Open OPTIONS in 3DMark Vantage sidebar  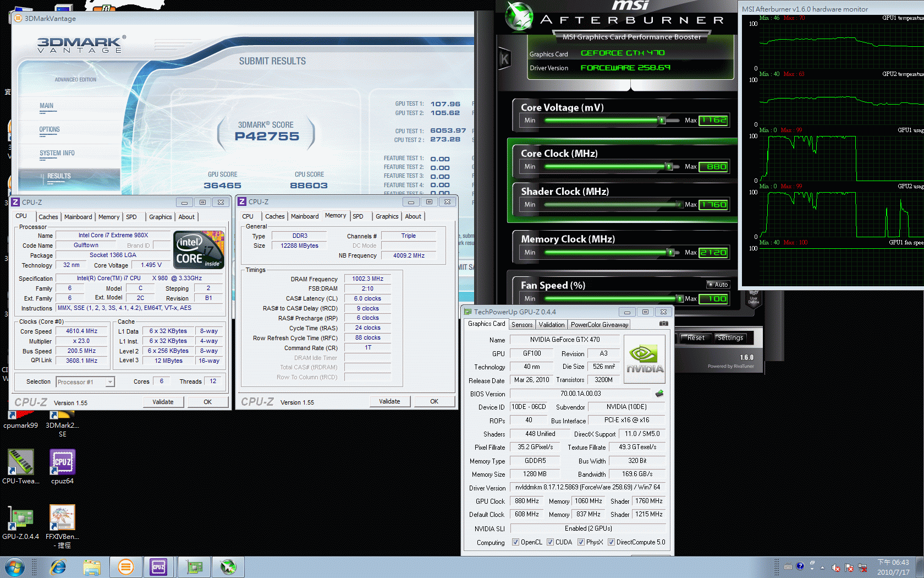point(50,130)
